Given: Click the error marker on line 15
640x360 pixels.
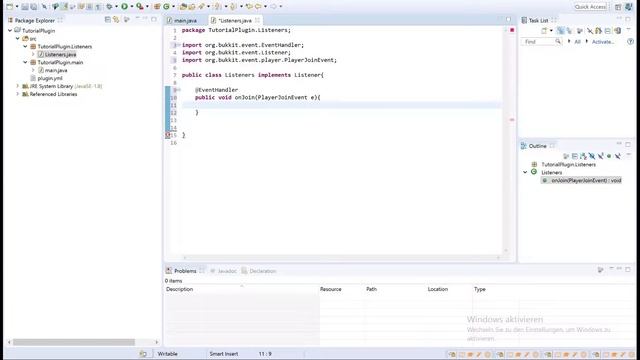Looking at the screenshot, I should point(168,135).
